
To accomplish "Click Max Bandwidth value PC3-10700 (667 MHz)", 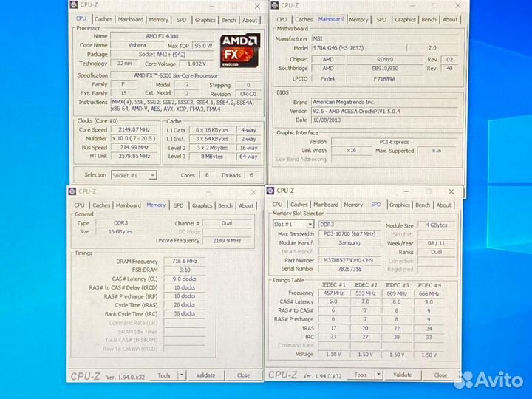I will coord(349,233).
